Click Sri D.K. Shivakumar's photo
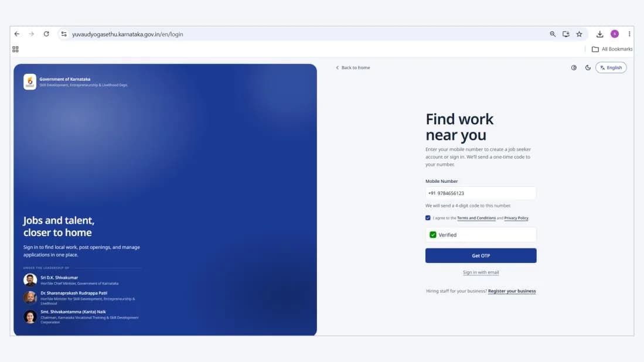This screenshot has height=362, width=644. pyautogui.click(x=30, y=280)
